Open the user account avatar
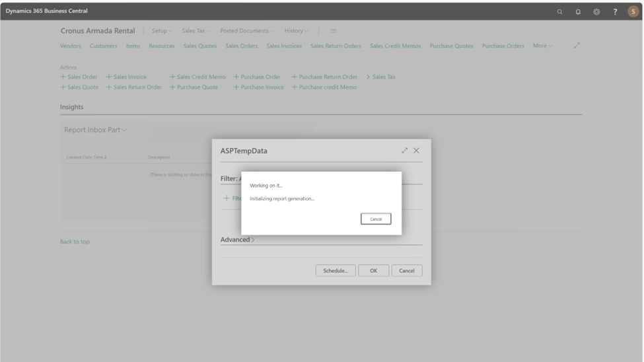The height and width of the screenshot is (362, 644). [633, 11]
